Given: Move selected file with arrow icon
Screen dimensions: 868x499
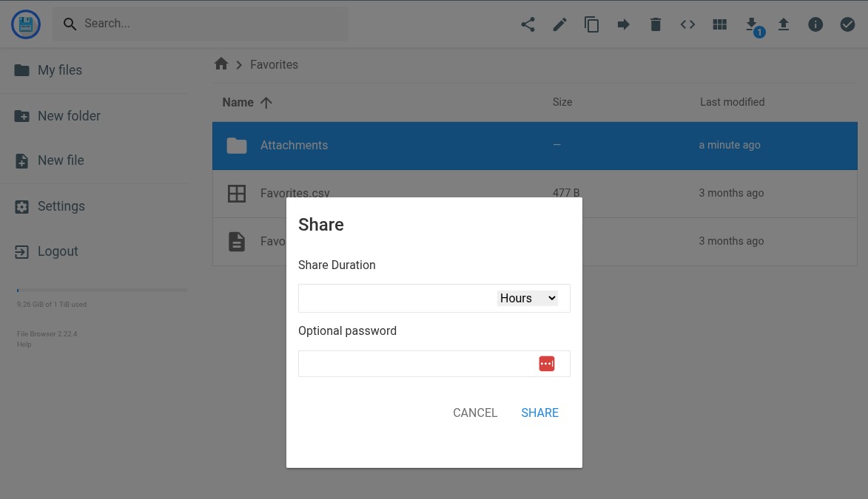Looking at the screenshot, I should [623, 24].
